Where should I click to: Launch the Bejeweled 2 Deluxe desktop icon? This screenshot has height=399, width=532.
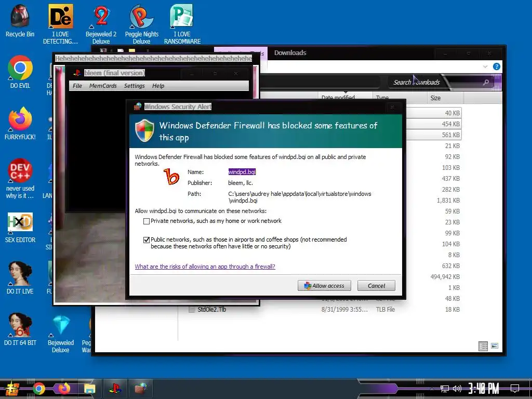click(101, 24)
